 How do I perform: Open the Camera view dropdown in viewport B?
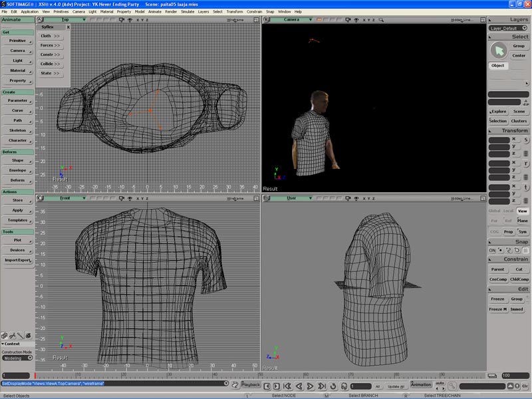[292, 20]
